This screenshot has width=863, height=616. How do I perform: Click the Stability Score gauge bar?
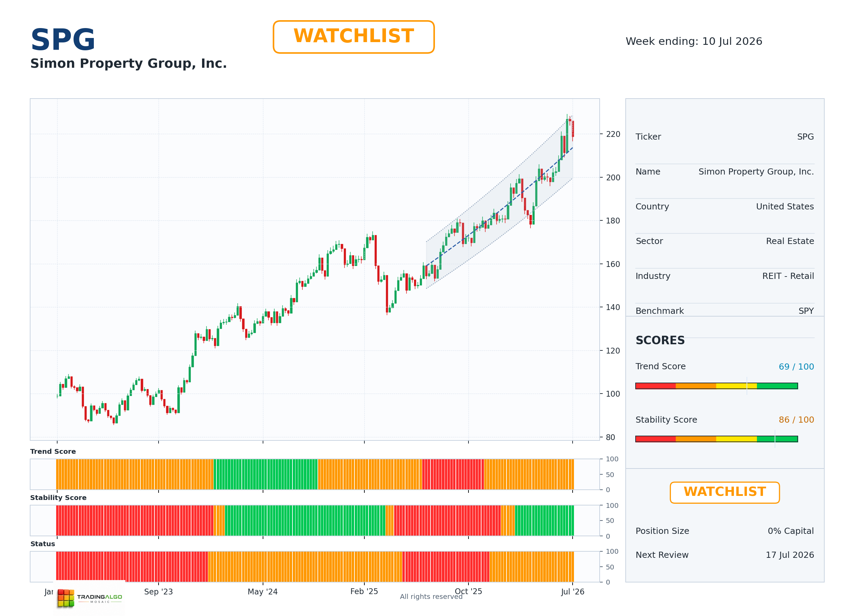716,439
